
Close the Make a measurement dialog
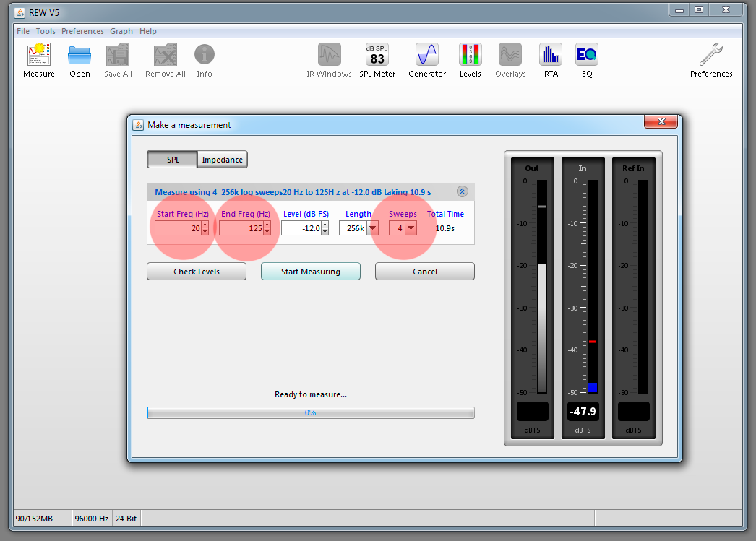(661, 122)
